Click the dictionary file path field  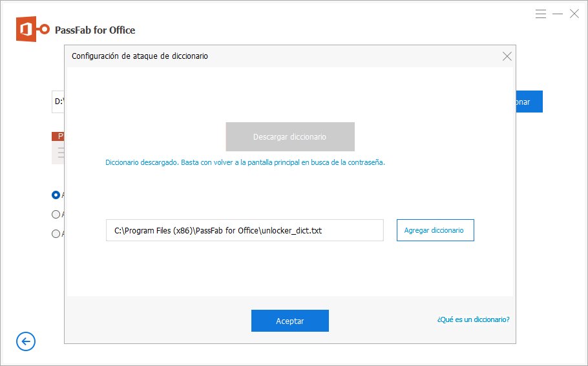pyautogui.click(x=244, y=230)
